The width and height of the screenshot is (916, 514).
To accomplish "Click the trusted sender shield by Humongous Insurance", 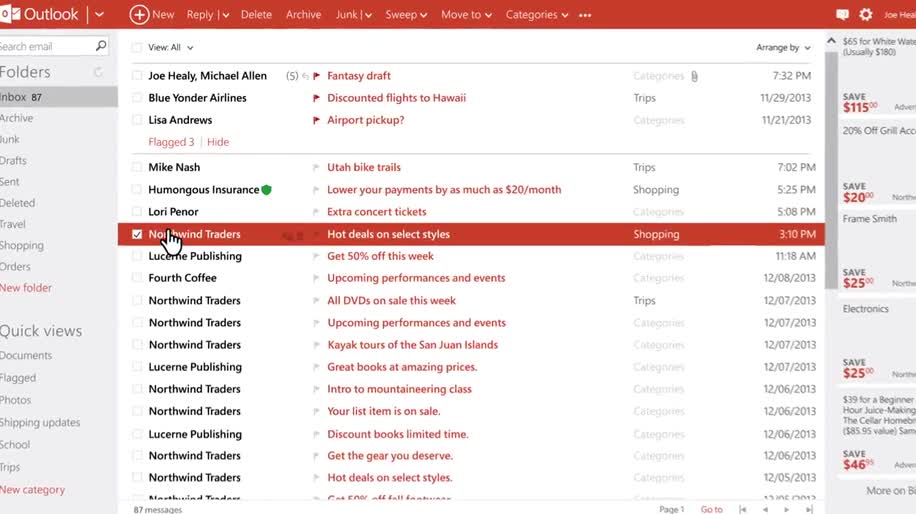I will point(266,190).
